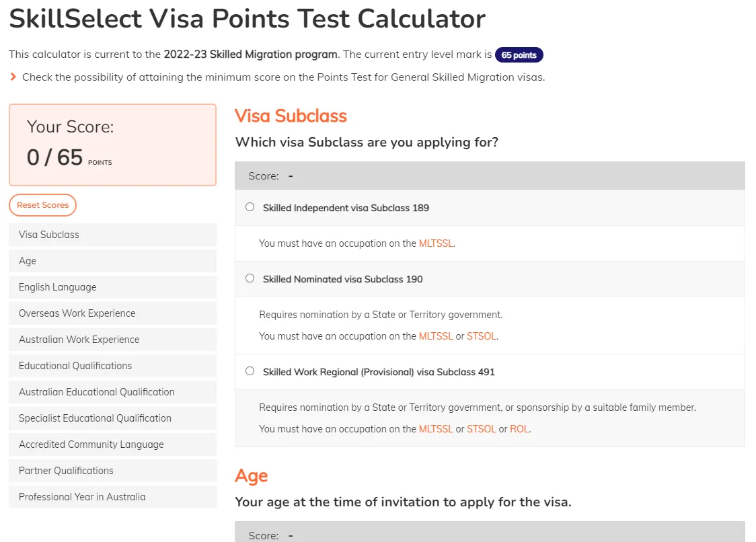
Task: Choose Skilled Work Regional Subclass 491 option
Action: pyautogui.click(x=250, y=371)
